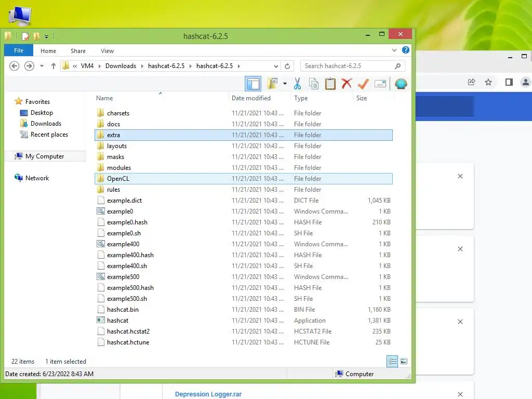Click VM4 in the address breadcrumb
The width and height of the screenshot is (532, 399).
pyautogui.click(x=87, y=66)
